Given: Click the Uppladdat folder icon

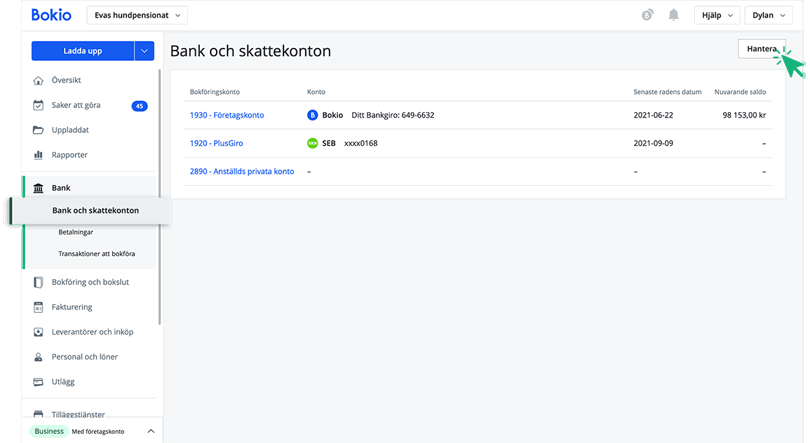Looking at the screenshot, I should pyautogui.click(x=38, y=130).
